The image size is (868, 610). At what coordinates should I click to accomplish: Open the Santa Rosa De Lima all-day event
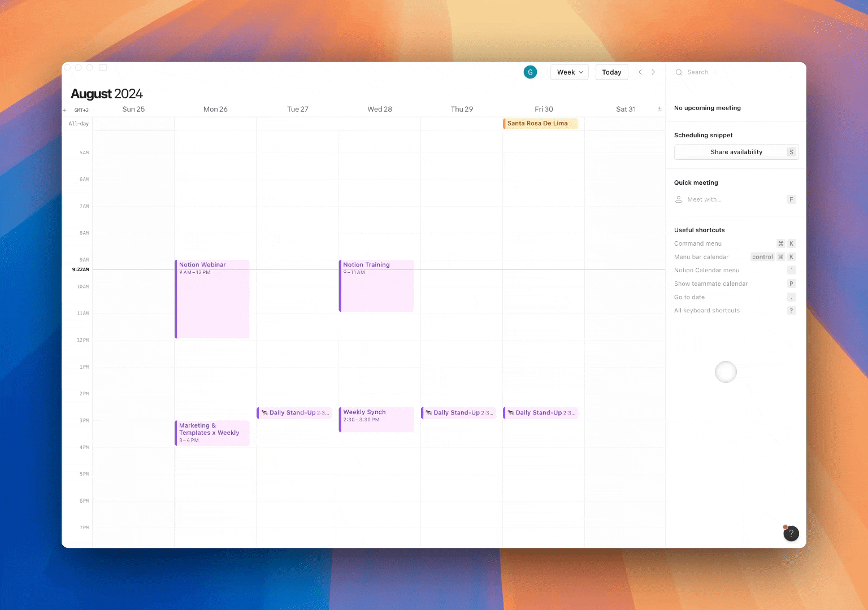(x=540, y=123)
